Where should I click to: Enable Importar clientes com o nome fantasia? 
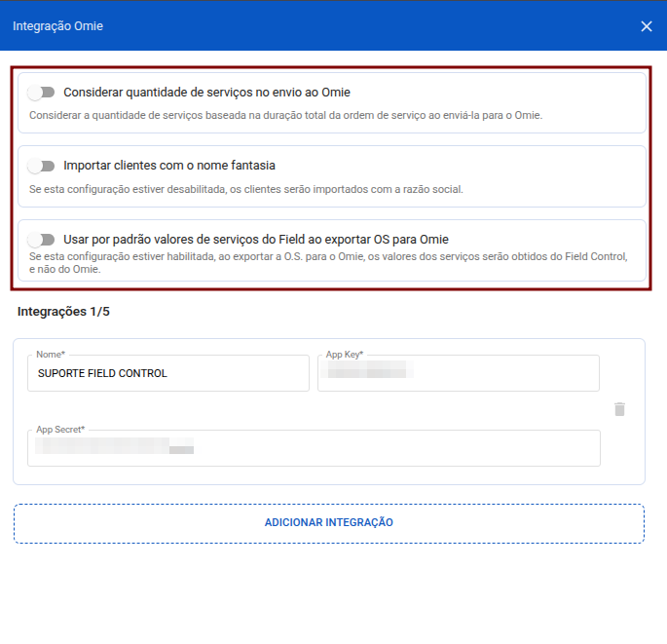(x=41, y=166)
